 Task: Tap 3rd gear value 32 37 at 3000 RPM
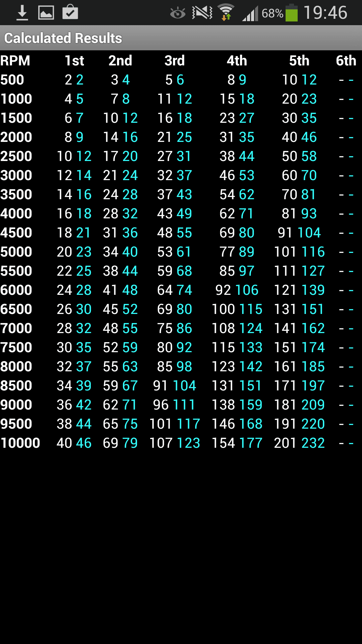point(175,175)
